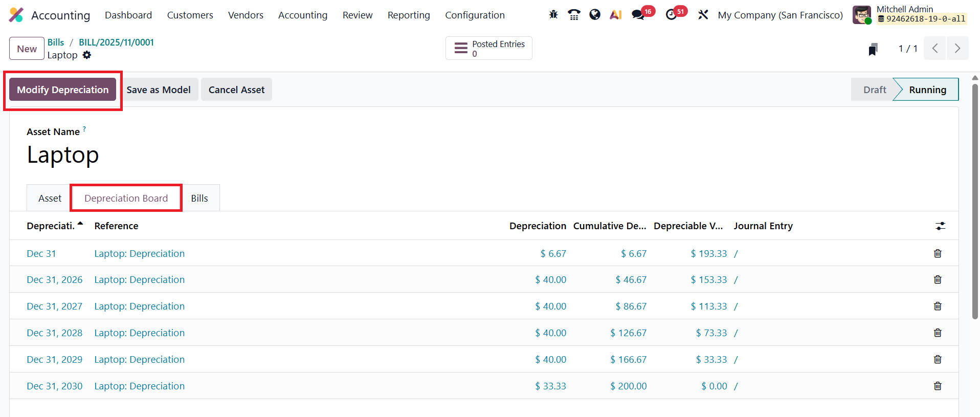Image resolution: width=980 pixels, height=417 pixels.
Task: Click the debug bug icon
Action: [553, 15]
